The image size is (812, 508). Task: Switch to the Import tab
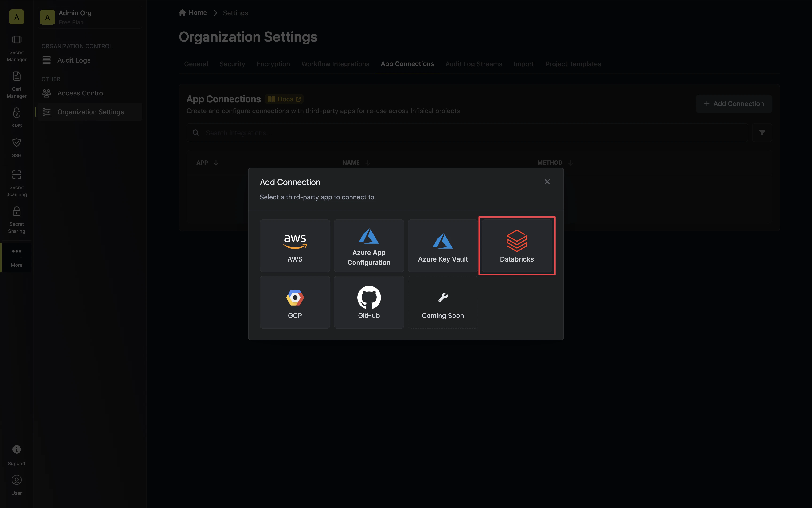coord(523,64)
